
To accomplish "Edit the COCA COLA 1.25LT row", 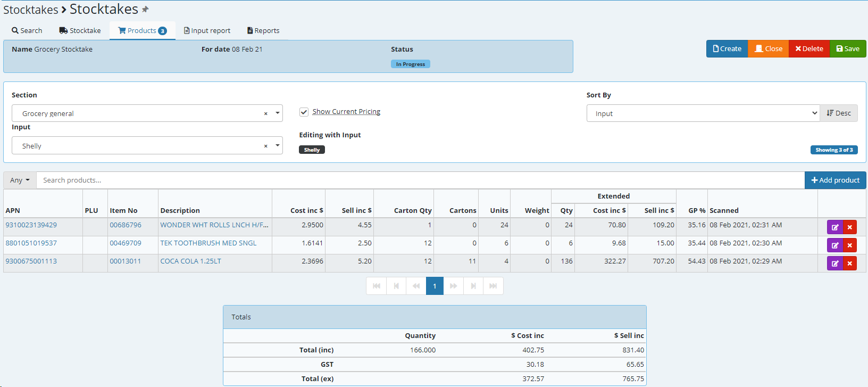I will 835,264.
